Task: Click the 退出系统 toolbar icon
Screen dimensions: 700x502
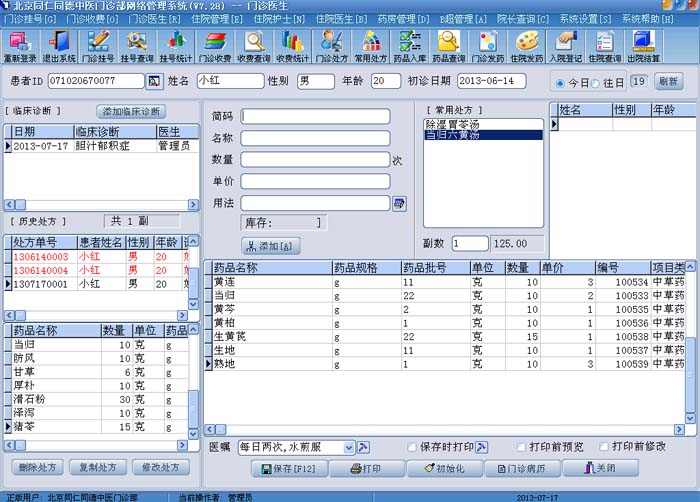Action: [58, 46]
